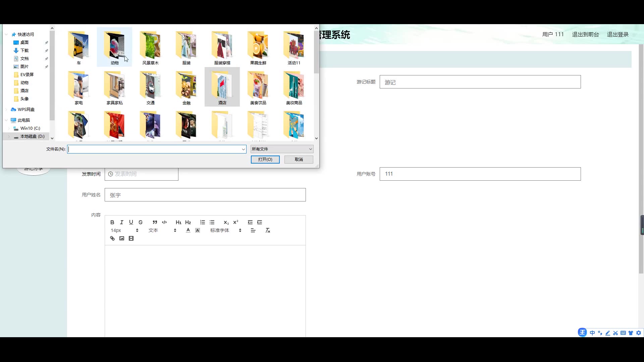Select the 风景草木 folder thumbnail

pyautogui.click(x=150, y=47)
